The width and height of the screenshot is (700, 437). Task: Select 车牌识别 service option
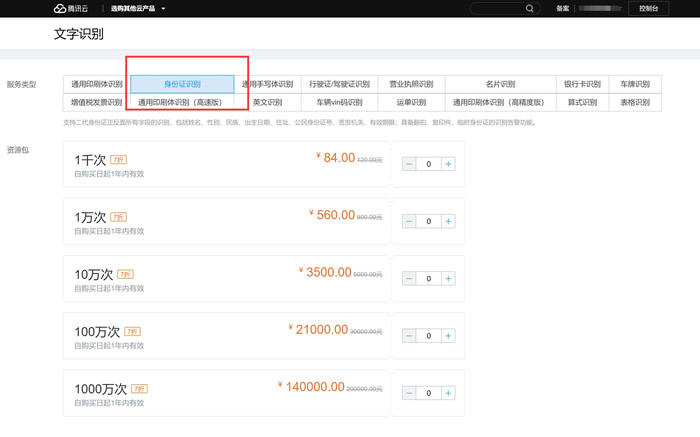pos(634,84)
